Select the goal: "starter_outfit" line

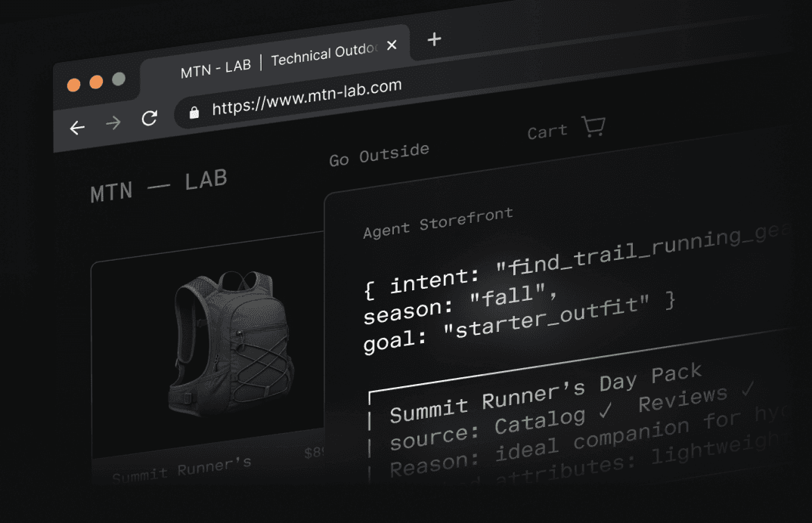point(519,323)
